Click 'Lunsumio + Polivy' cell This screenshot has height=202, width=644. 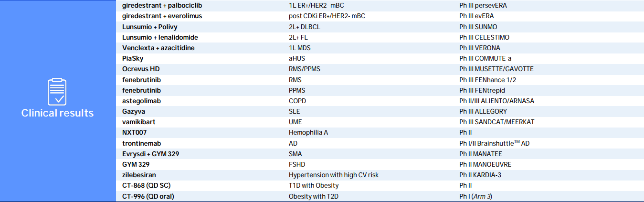[149, 27]
